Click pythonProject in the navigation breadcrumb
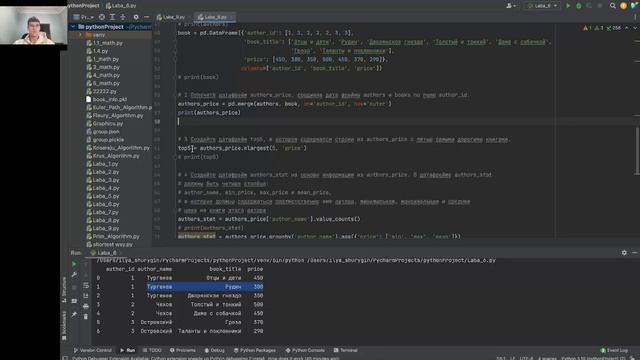This screenshot has height=360, width=640. click(x=83, y=6)
